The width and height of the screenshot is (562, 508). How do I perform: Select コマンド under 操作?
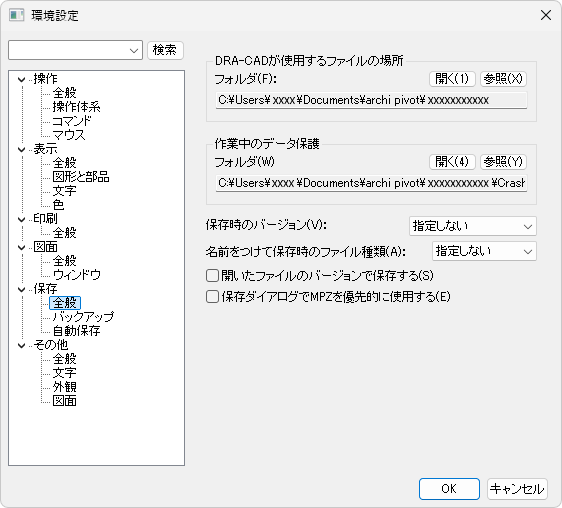72,121
